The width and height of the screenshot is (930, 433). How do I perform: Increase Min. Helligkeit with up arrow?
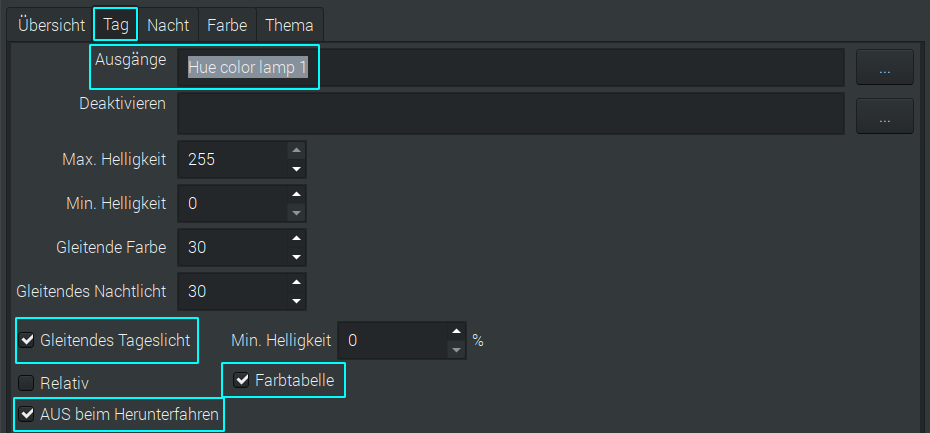click(x=295, y=195)
